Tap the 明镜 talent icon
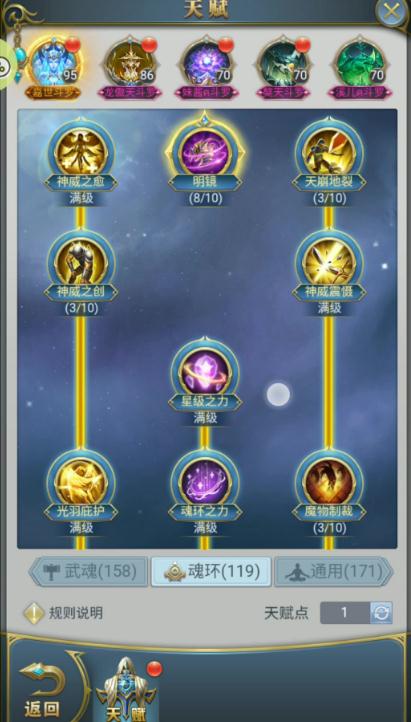The image size is (411, 722). coord(205,152)
